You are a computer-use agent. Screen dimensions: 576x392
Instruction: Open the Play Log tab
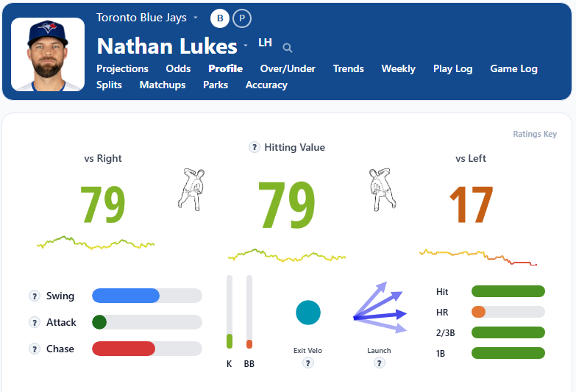(452, 68)
